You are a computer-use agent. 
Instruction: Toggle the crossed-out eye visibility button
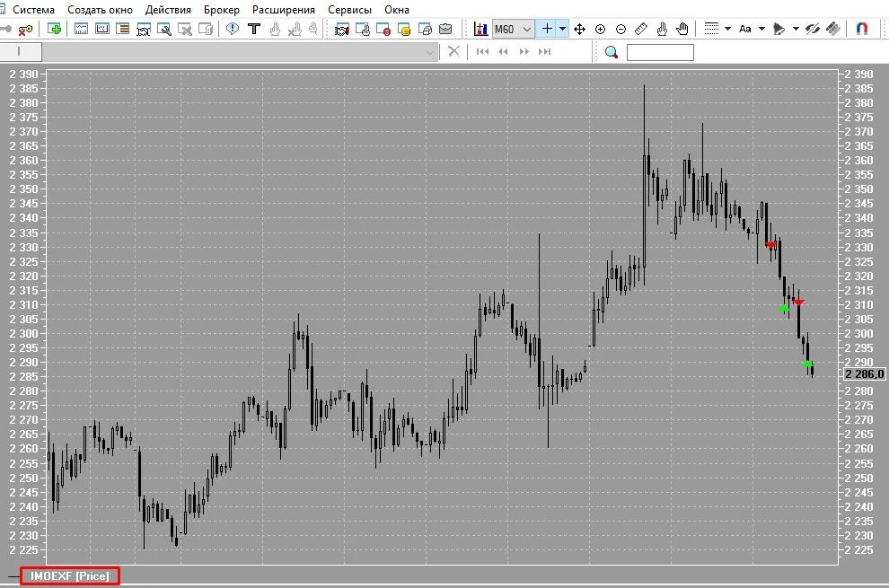pos(813,29)
